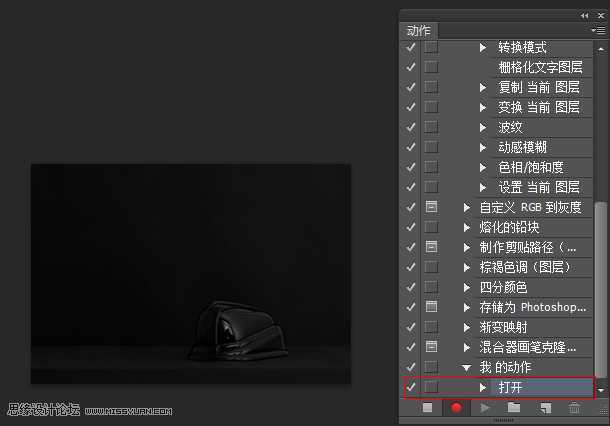
Task: Expand the 变换 当前 图层 step
Action: pos(483,107)
